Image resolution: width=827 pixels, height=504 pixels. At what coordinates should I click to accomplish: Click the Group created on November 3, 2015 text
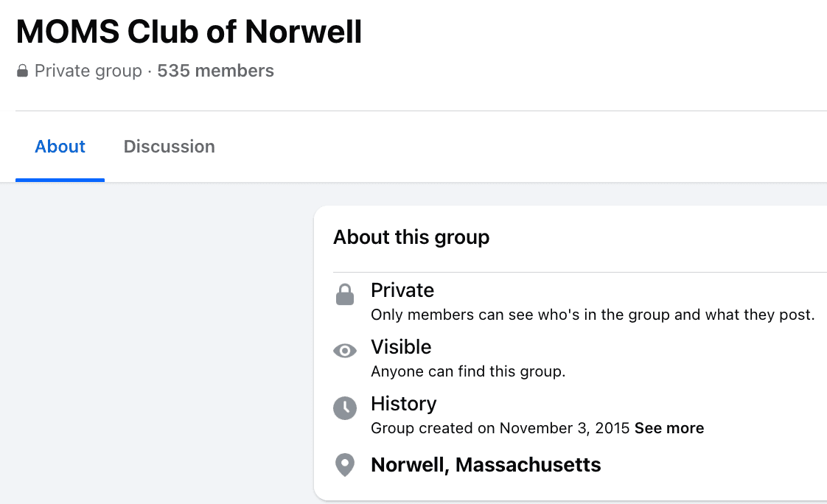coord(500,428)
